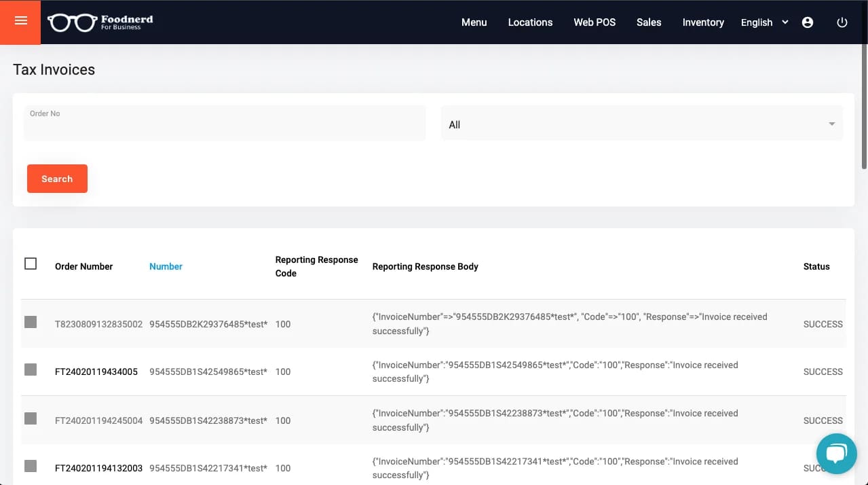Click response code 100 for order FT240201194245004
The width and height of the screenshot is (868, 485).
[x=283, y=420]
